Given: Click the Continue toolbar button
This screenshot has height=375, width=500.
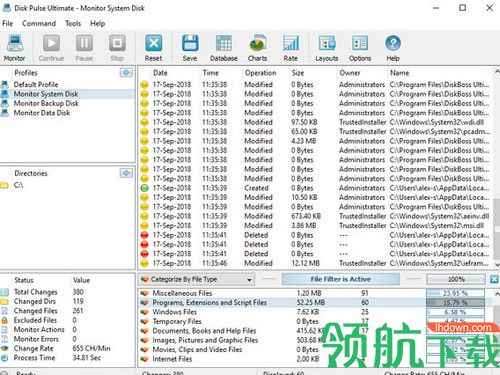Looking at the screenshot, I should tap(51, 48).
